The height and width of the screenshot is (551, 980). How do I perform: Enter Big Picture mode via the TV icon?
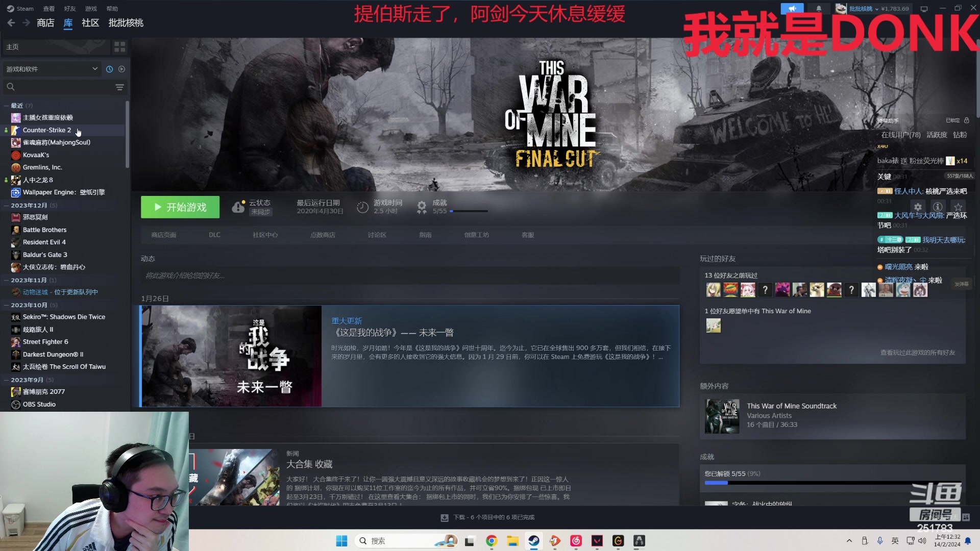point(924,9)
